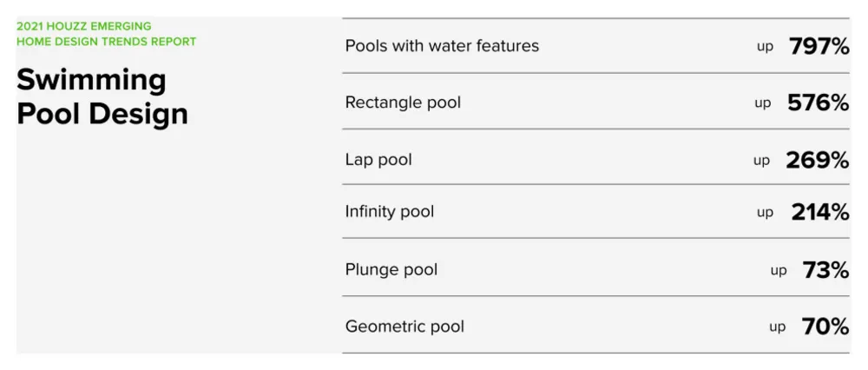Click 'up' beside the 797% value
This screenshot has width=868, height=370.
(765, 47)
